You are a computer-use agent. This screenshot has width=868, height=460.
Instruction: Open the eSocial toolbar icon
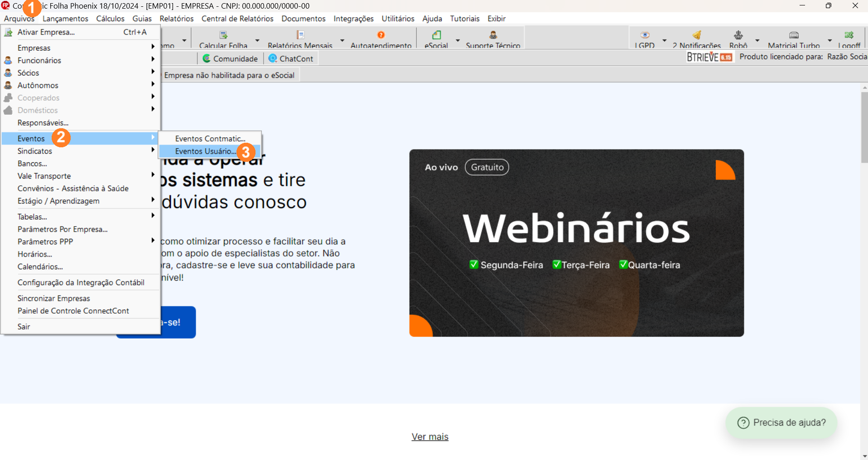(x=436, y=35)
